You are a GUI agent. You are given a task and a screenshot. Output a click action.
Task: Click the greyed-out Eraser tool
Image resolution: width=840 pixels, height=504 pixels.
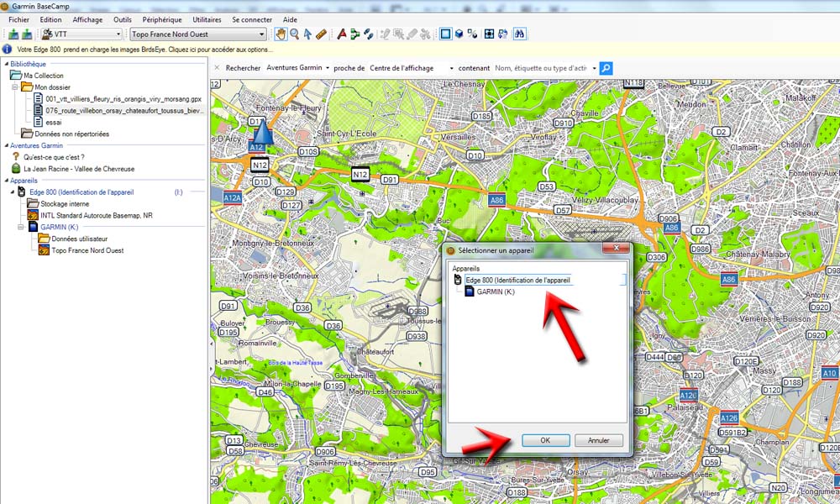pos(412,34)
